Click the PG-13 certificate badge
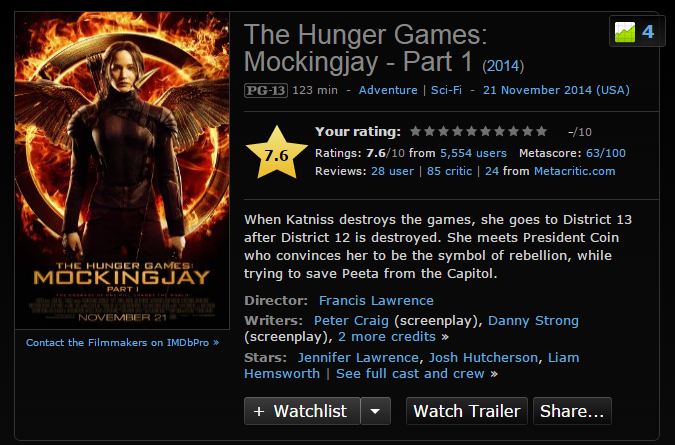 tap(266, 90)
